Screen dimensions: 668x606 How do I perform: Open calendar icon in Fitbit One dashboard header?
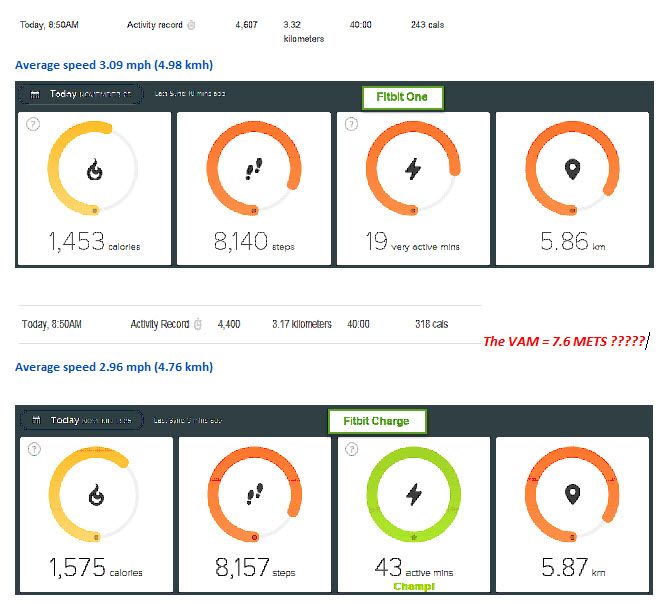click(x=35, y=94)
